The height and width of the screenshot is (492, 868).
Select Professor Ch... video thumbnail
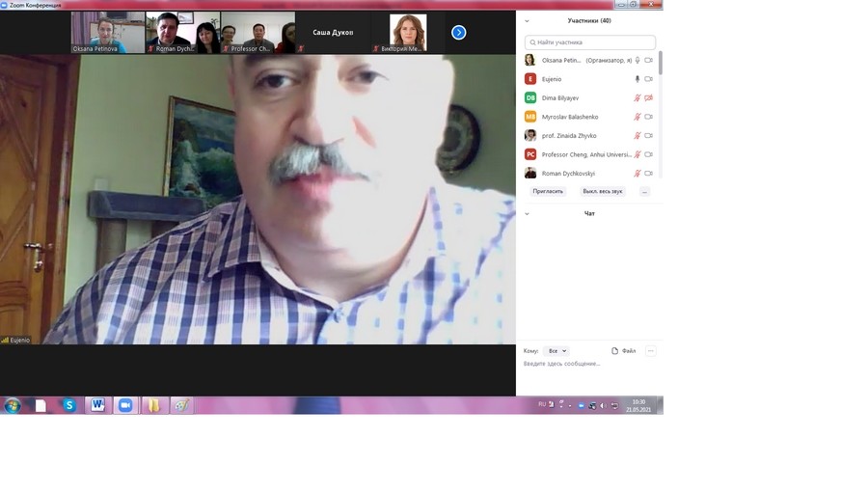[258, 33]
